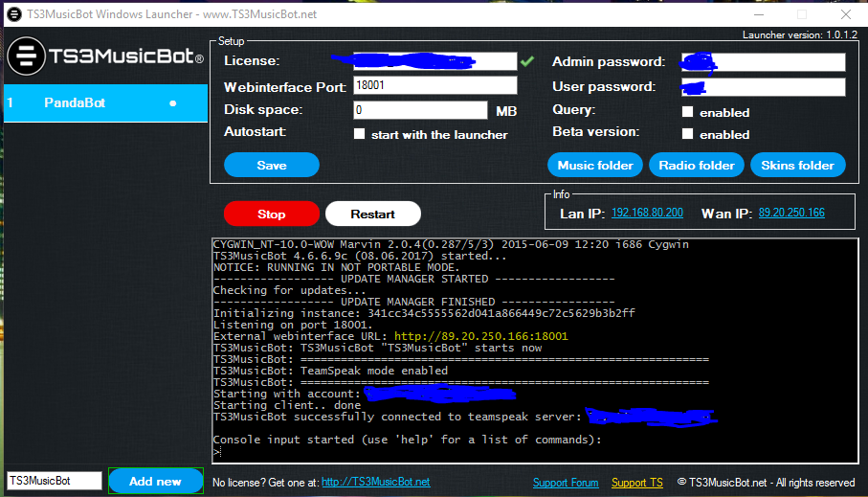Enable the Query checkbox
The width and height of the screenshot is (868, 497).
687,112
